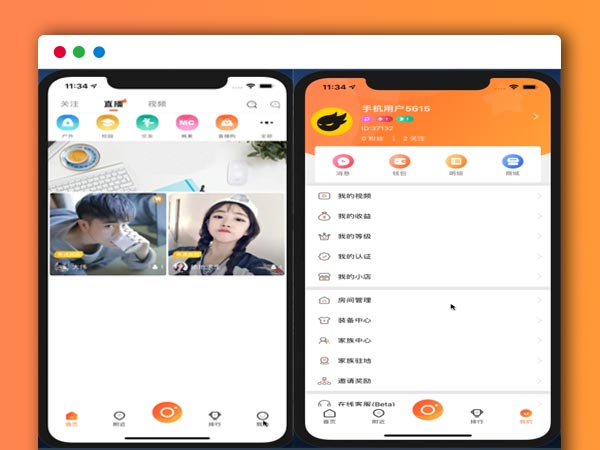The width and height of the screenshot is (600, 450).
Task: Switch to the 视频 tab
Action: pos(157,104)
